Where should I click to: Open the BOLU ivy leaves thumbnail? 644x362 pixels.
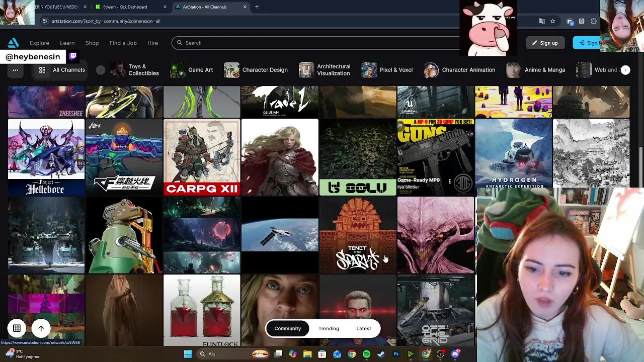[x=358, y=157]
